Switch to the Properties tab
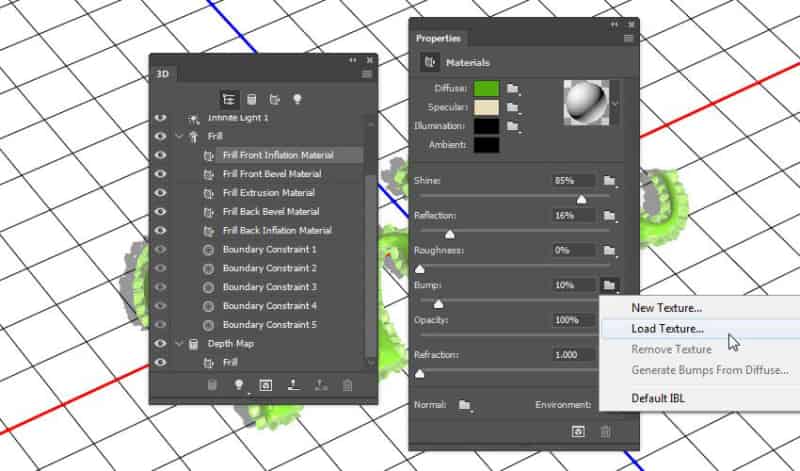 [438, 38]
